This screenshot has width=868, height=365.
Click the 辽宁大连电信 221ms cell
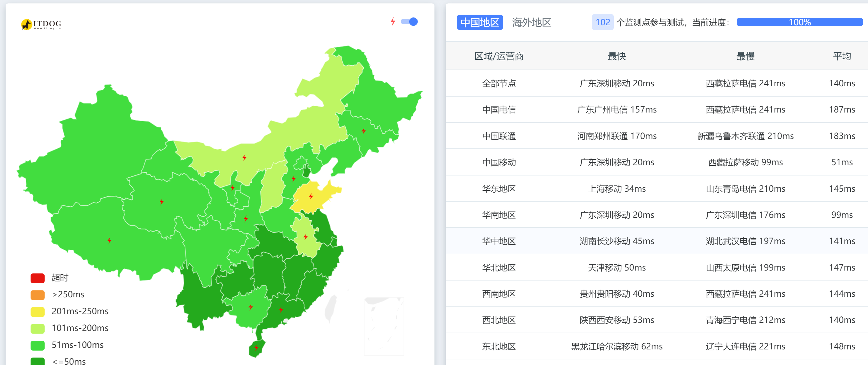(x=745, y=347)
